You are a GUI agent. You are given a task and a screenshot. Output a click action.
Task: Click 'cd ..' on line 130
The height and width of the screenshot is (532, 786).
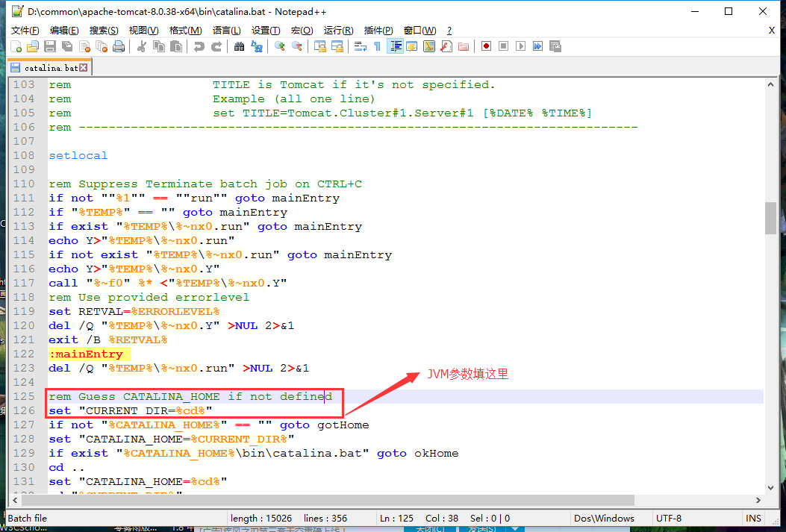pos(66,467)
